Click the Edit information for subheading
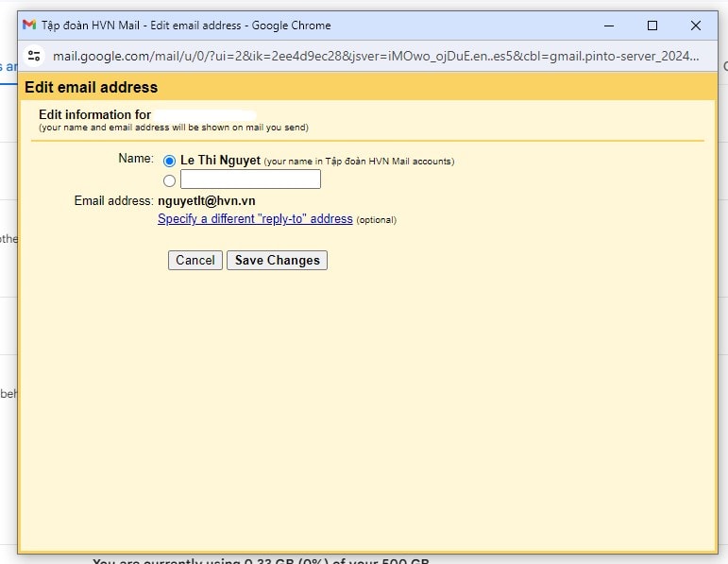The height and width of the screenshot is (564, 728). (x=94, y=115)
